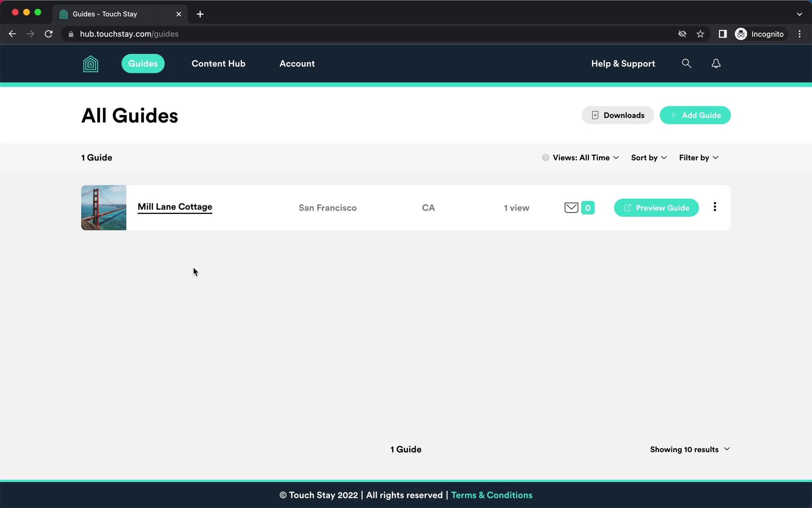The image size is (812, 508).
Task: Click the bottom 1 Guide count
Action: click(406, 449)
